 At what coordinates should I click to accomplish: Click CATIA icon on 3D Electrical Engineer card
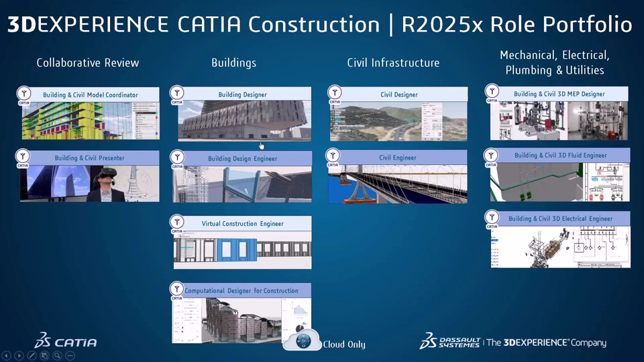pyautogui.click(x=492, y=219)
